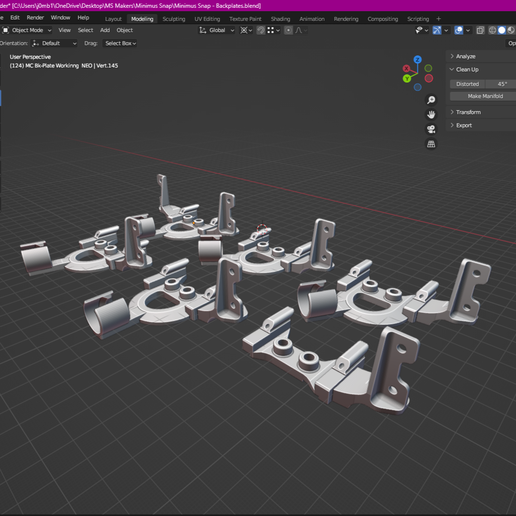Image resolution: width=516 pixels, height=516 pixels.
Task: Open the Drag Select Box dropdown
Action: tap(120, 43)
